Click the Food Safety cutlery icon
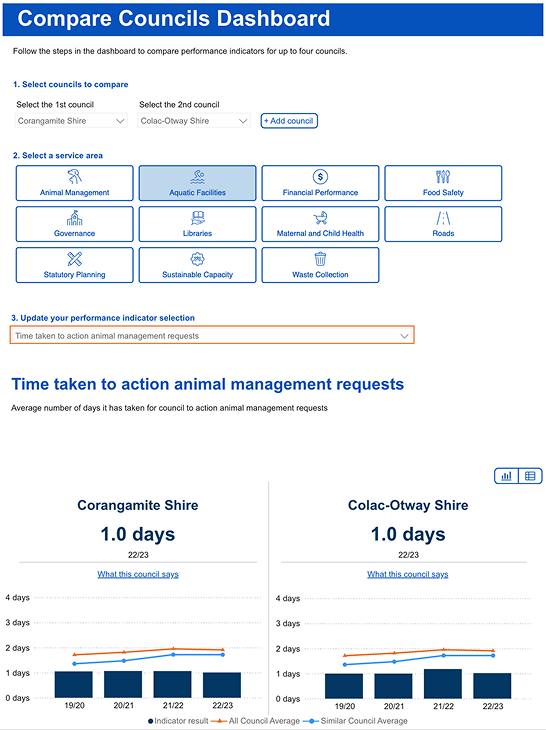 click(x=443, y=176)
